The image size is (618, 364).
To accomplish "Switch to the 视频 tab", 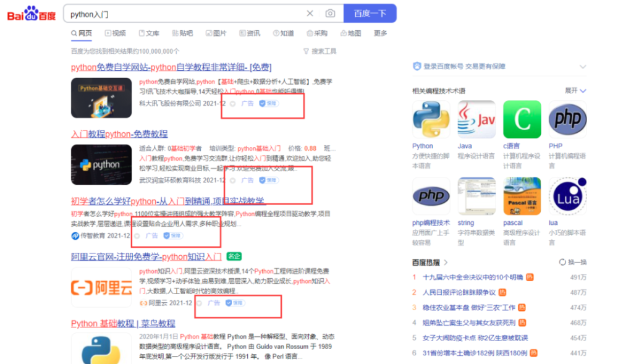I will (x=115, y=33).
